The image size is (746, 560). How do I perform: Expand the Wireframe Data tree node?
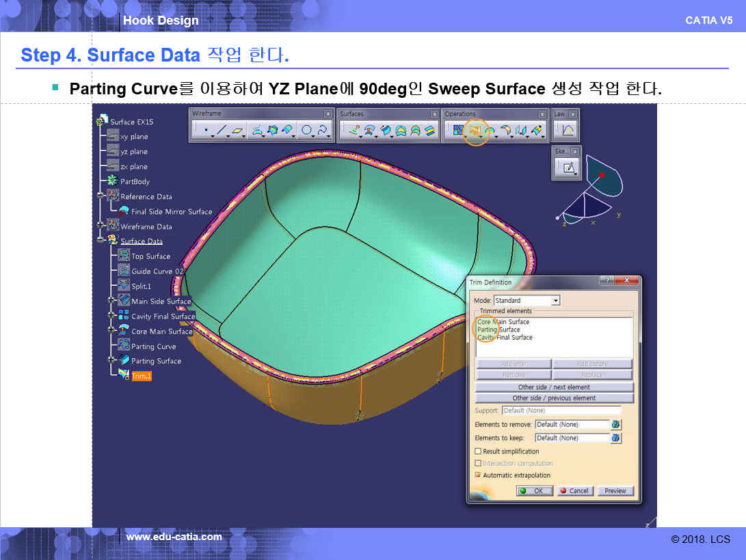[x=101, y=226]
